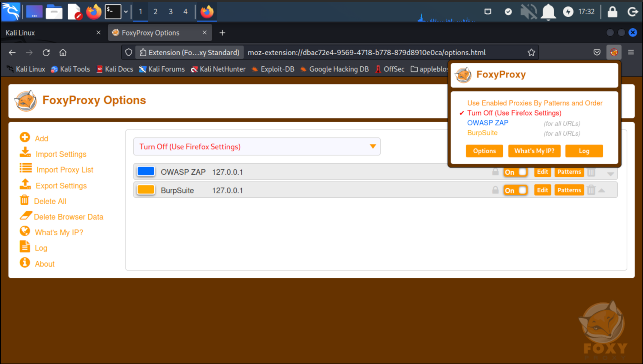The image size is (643, 364).
Task: Choose BurpSuite in the FoxyProxy popup
Action: coord(482,133)
